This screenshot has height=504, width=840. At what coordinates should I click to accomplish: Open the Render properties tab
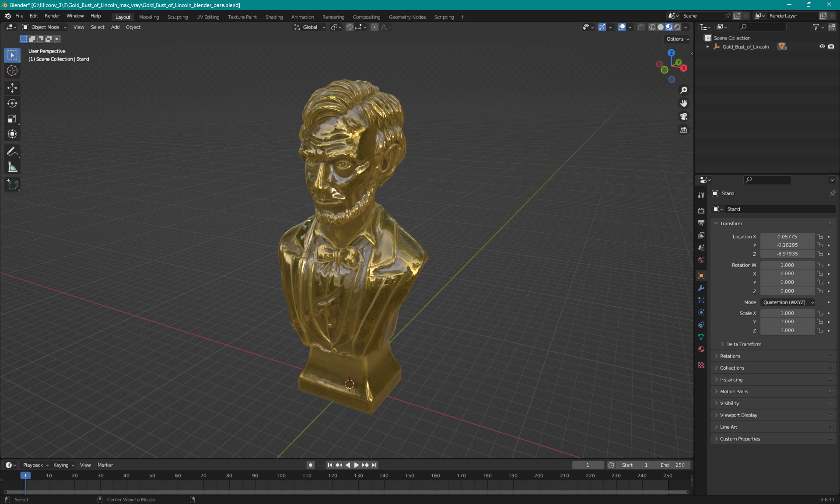click(x=701, y=210)
